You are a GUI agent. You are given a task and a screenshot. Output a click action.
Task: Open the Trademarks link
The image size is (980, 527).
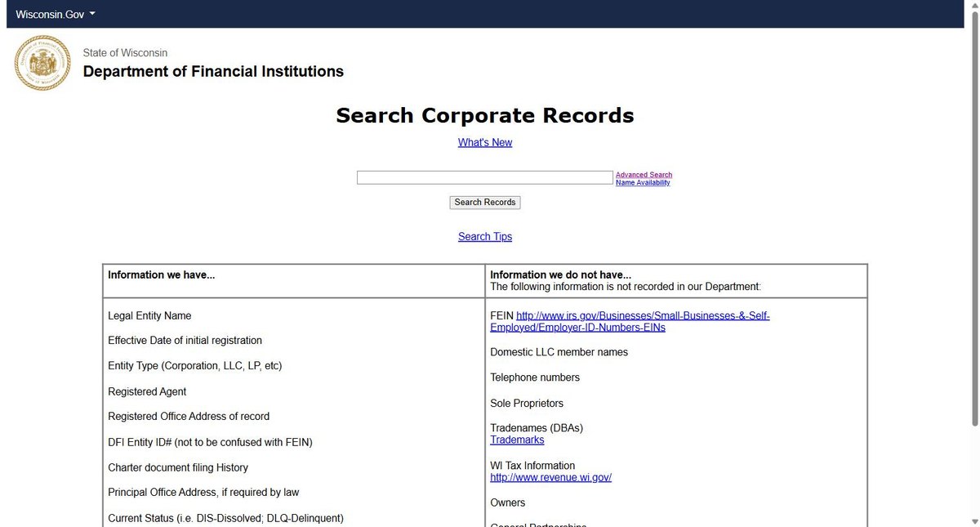[x=517, y=440]
